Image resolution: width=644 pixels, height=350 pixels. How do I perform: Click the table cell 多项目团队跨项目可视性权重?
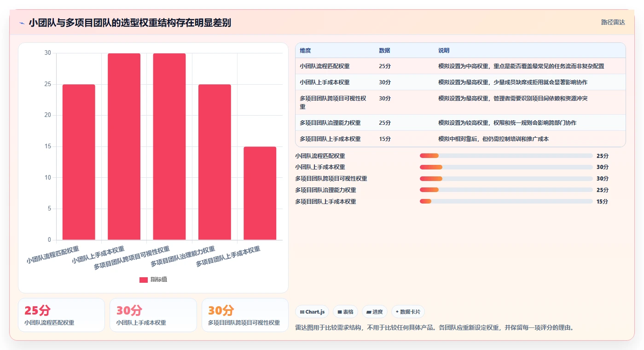tap(333, 102)
